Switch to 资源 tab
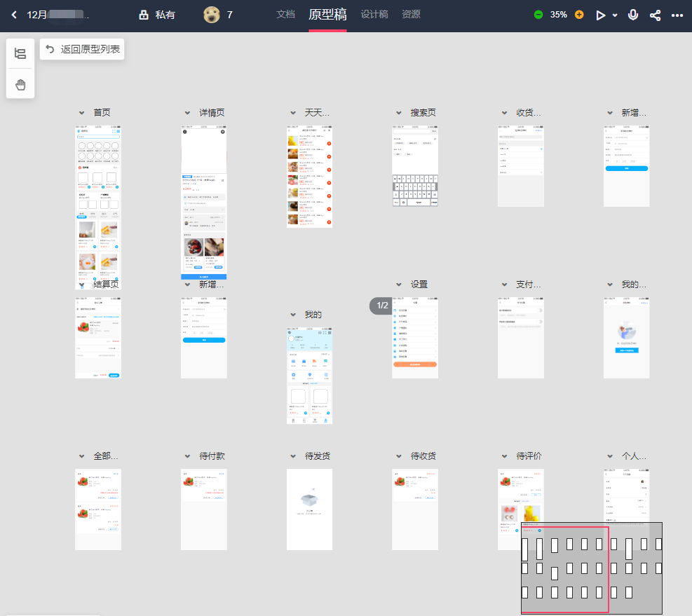 [411, 15]
